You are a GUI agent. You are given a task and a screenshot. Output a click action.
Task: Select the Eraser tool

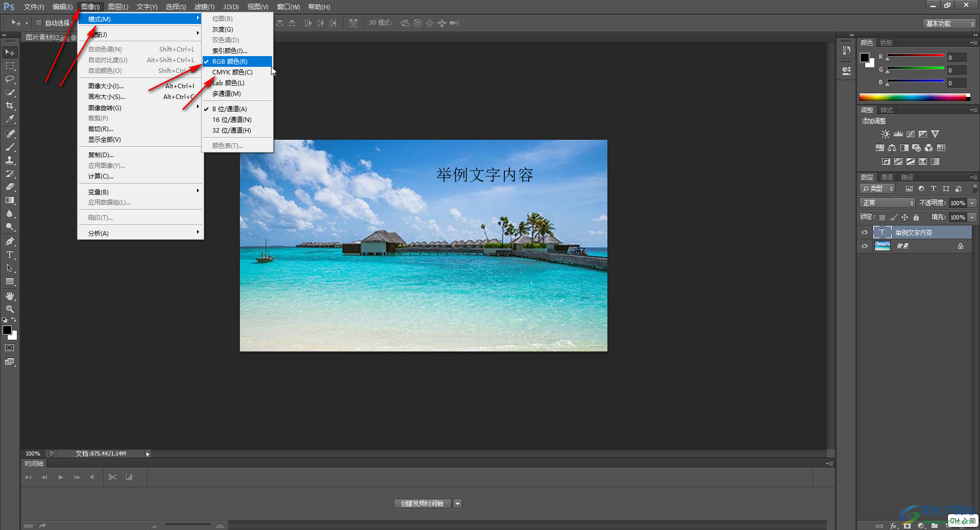click(10, 187)
